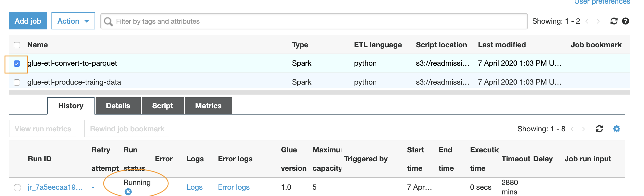Click the Job run input column header
Screen dimensions: 644x196
click(x=588, y=159)
